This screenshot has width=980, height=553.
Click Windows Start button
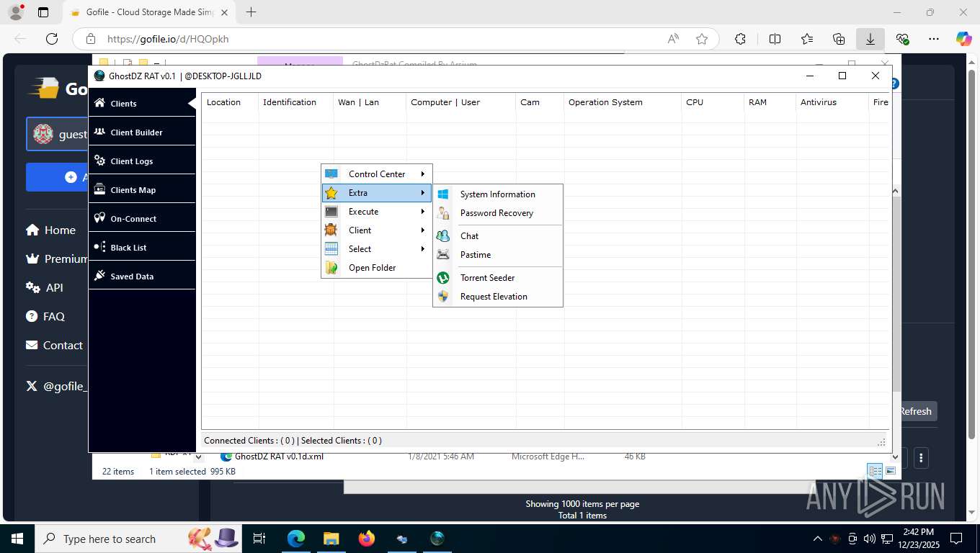17,539
